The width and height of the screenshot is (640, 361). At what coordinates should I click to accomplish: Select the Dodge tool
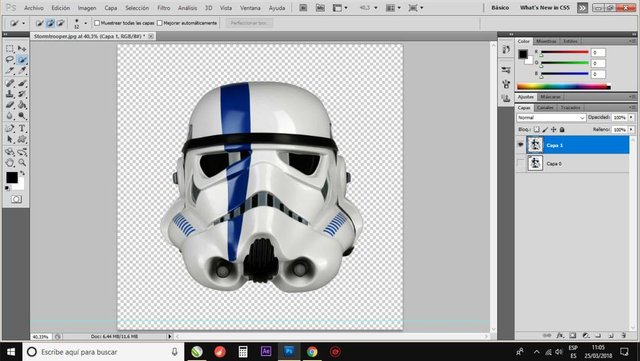22,116
